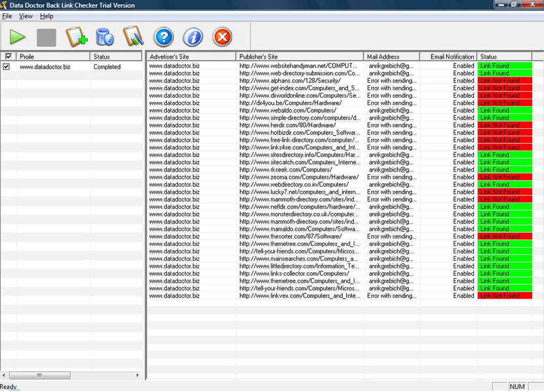Add a new profile via clipboard-plus icon
544x392 pixels.
pos(76,37)
